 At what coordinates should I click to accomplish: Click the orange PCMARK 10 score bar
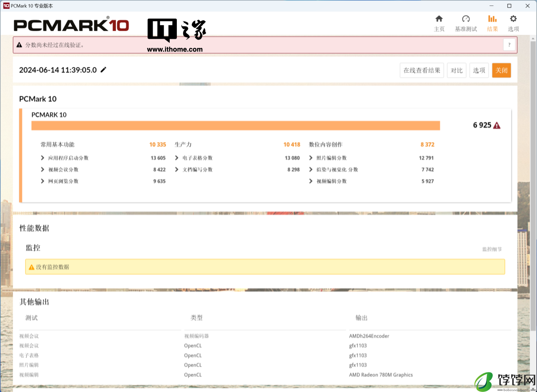[235, 126]
